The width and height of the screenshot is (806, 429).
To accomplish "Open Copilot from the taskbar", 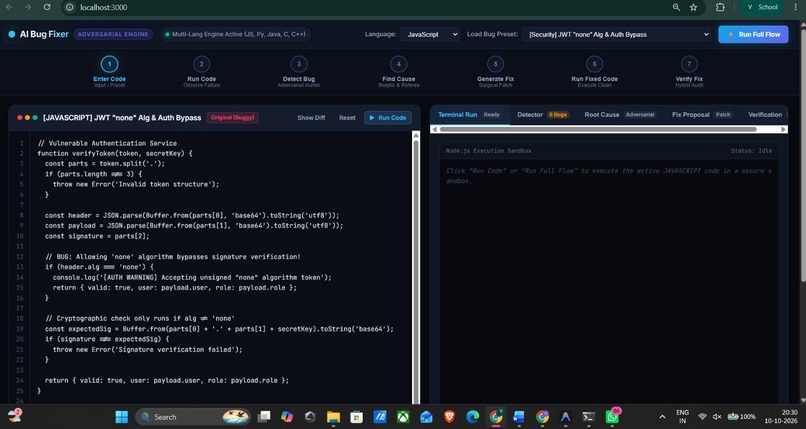I will [x=287, y=417].
